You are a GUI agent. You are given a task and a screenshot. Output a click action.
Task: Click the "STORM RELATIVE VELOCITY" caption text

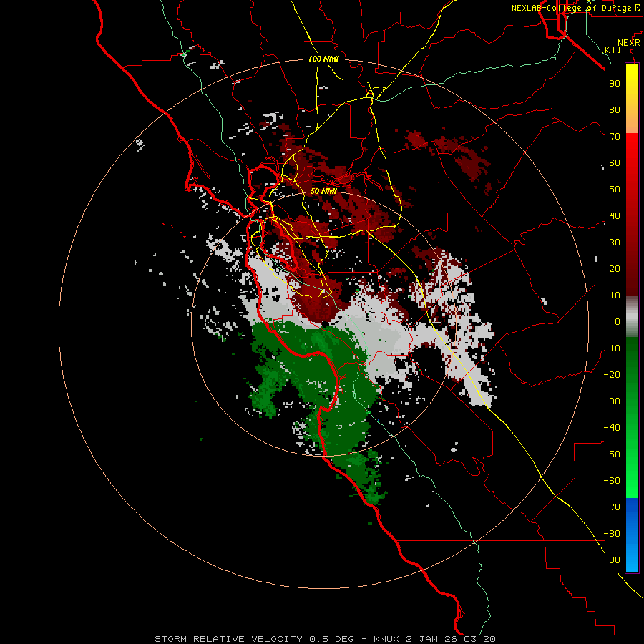click(229, 639)
